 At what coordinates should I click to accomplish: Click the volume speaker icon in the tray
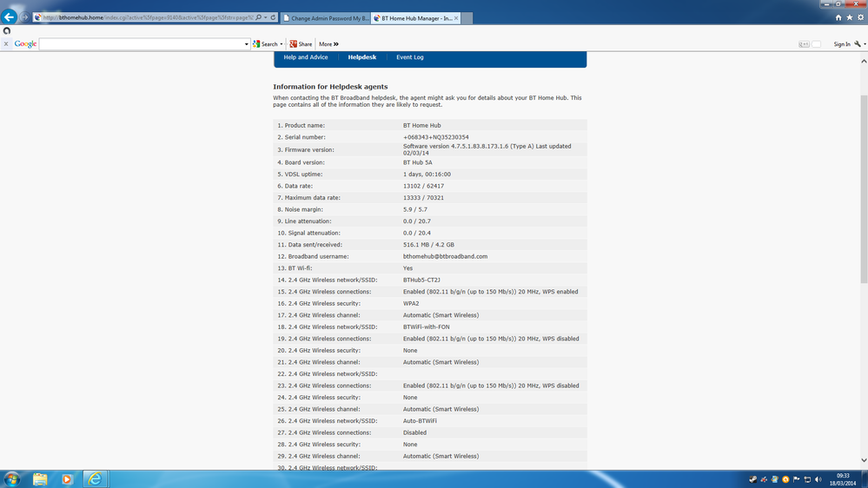(818, 479)
